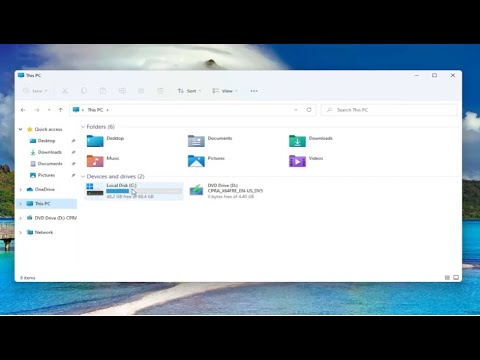The width and height of the screenshot is (480, 360).
Task: Select the Local Disk (C:) storage bar
Action: [x=144, y=191]
